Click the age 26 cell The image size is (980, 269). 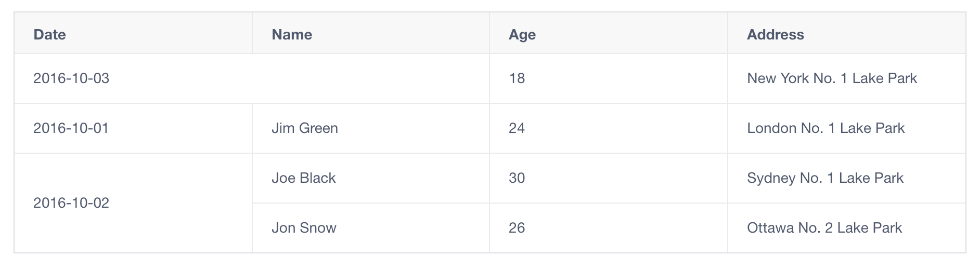(x=609, y=228)
